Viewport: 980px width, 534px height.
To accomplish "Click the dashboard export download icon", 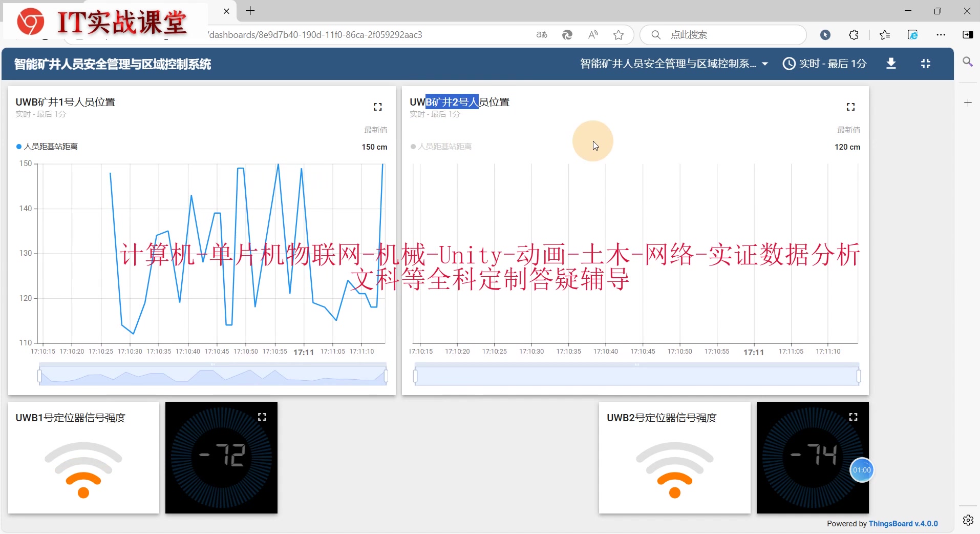I will pos(891,64).
